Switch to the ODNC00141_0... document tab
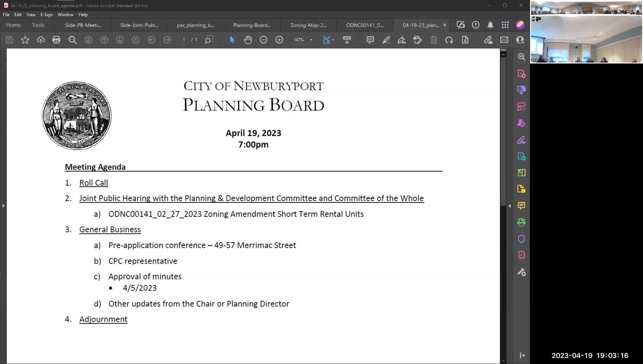Image resolution: width=643 pixels, height=364 pixels. 365,25
